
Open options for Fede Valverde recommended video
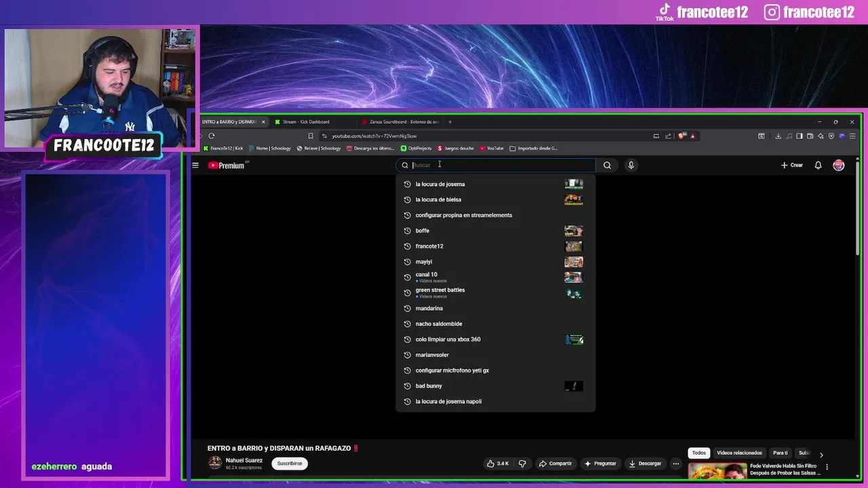827,467
